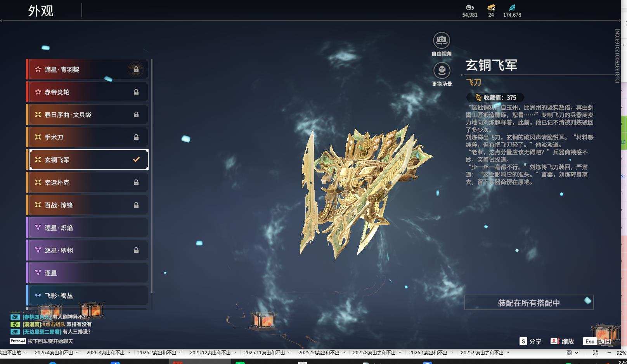Viewport: 627px width, 364px height.
Task: Click the blue feather currency icon
Action: tap(512, 7)
